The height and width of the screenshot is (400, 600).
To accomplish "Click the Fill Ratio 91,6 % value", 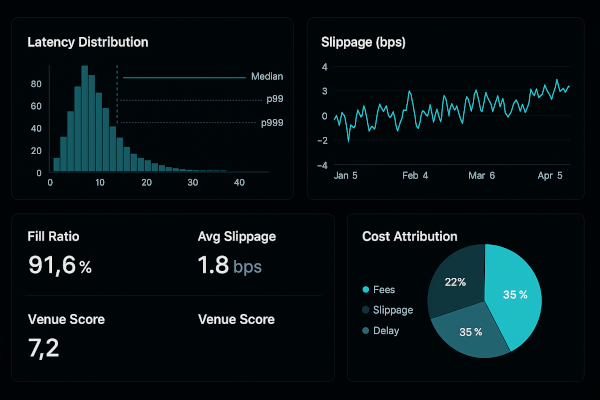I will point(59,267).
